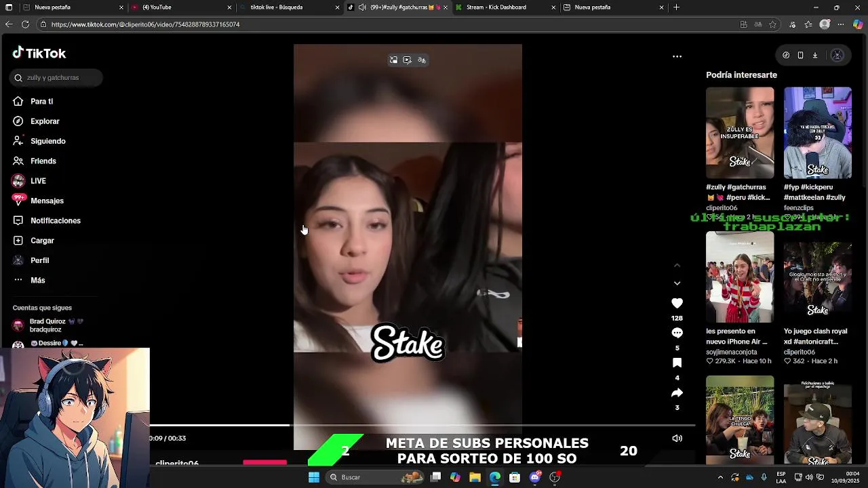868x488 pixels.
Task: Change the ESP LAA input language
Action: click(x=781, y=477)
